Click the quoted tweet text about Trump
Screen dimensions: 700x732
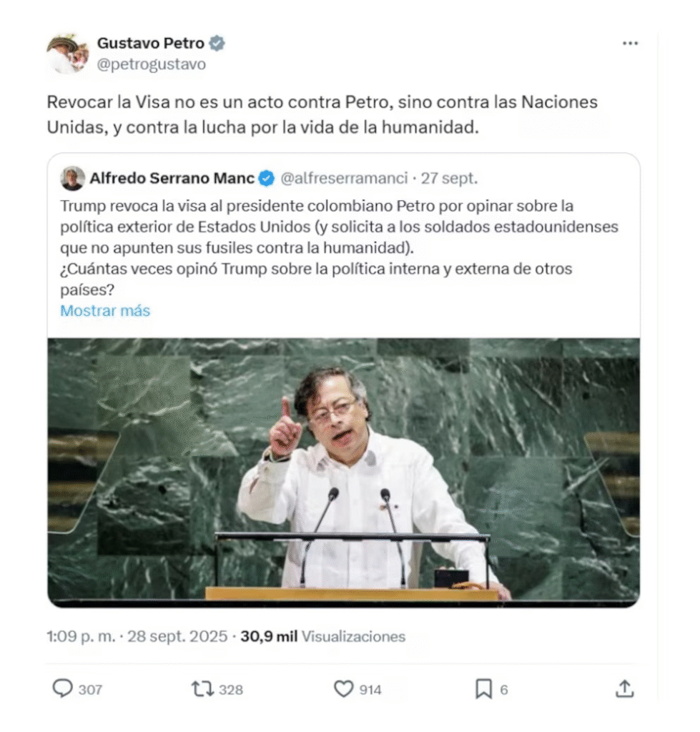(339, 248)
